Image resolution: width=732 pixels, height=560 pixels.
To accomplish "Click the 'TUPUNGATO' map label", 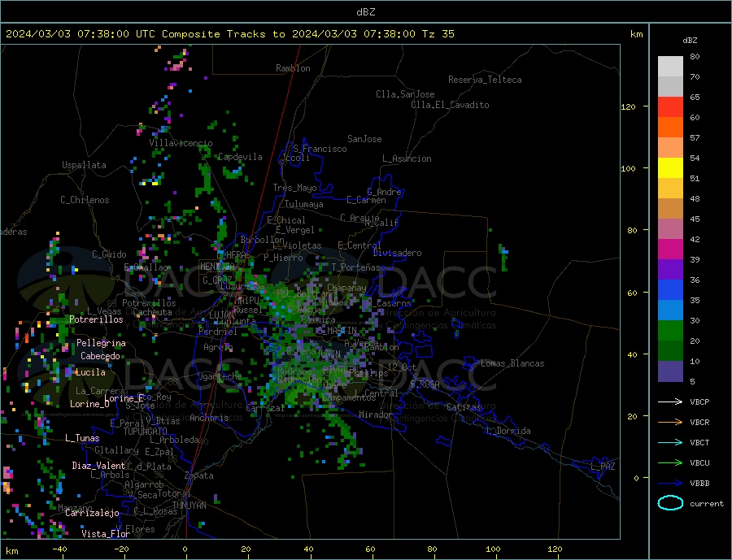I will (145, 432).
